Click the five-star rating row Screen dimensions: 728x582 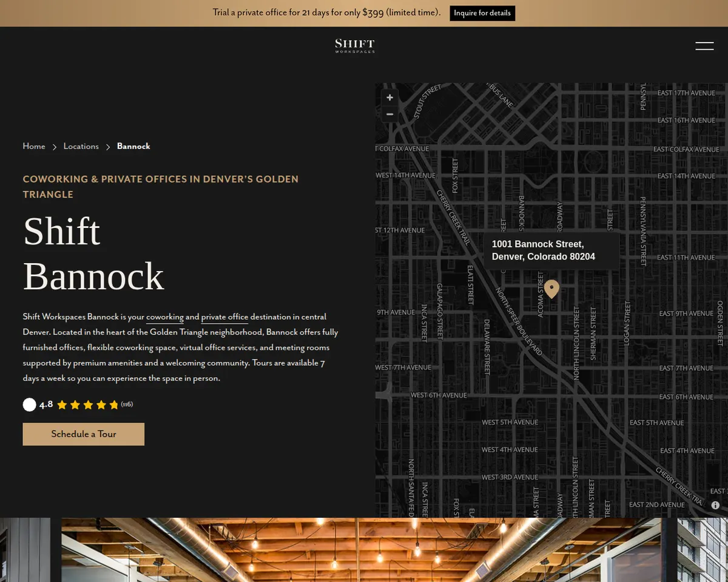click(x=88, y=405)
